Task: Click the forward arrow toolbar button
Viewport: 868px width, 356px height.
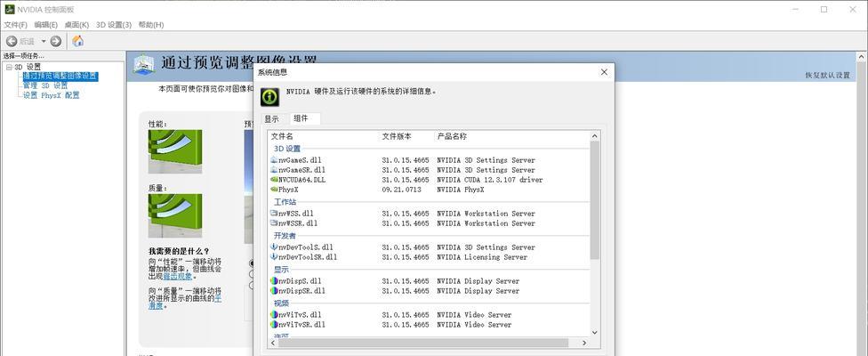Action: coord(56,41)
